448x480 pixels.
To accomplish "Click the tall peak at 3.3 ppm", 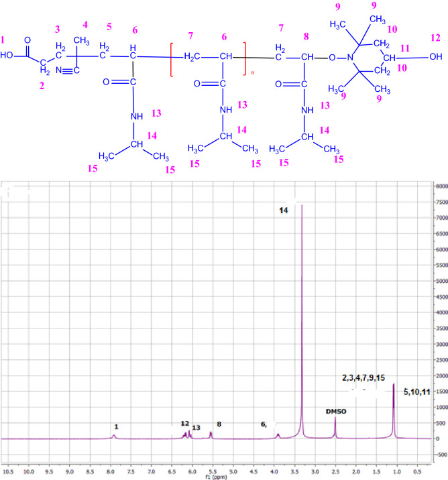I will [302, 321].
